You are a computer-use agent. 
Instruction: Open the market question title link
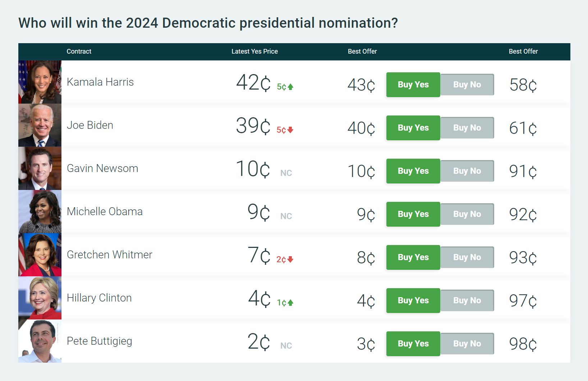coord(208,23)
